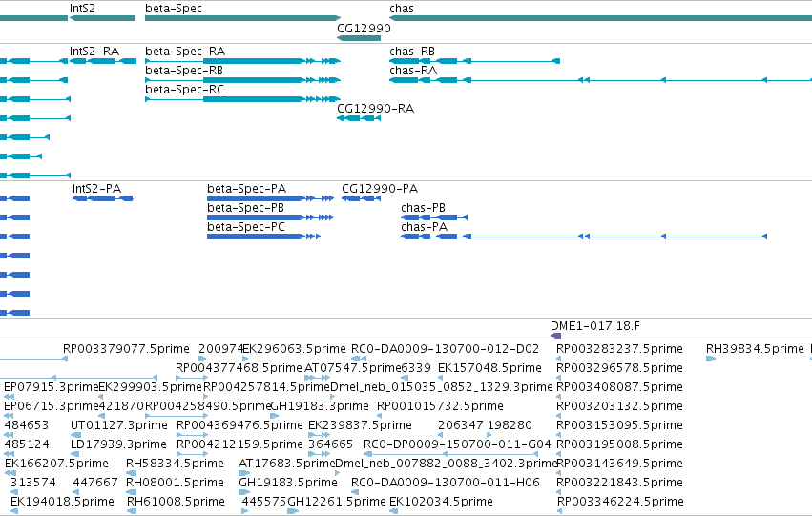The height and width of the screenshot is (516, 812).
Task: Click the RP004258490.5prime label
Action: coord(208,406)
